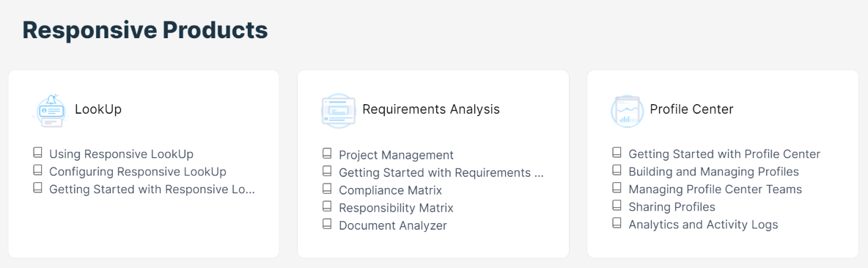Open Configuring Responsive LookUp article
The image size is (868, 268).
[138, 172]
